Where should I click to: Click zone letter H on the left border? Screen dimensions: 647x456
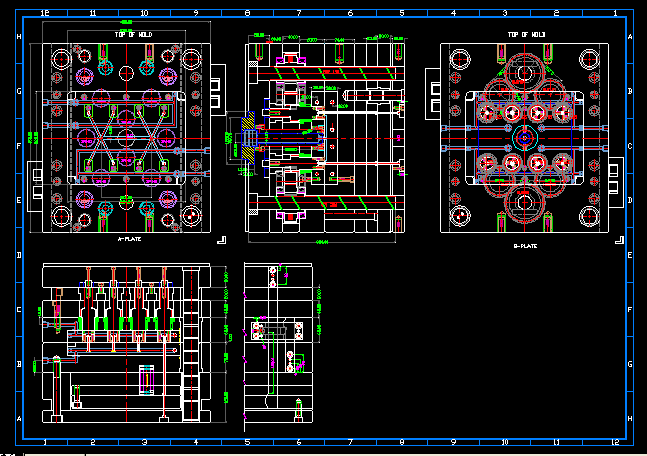coord(19,37)
